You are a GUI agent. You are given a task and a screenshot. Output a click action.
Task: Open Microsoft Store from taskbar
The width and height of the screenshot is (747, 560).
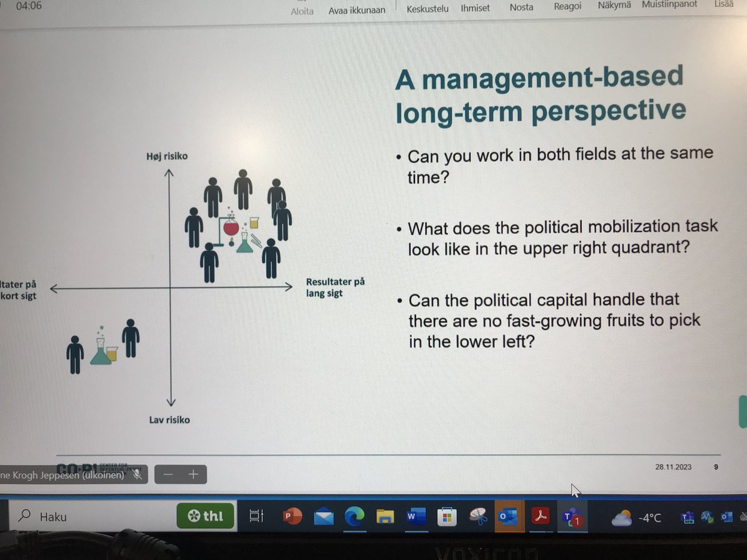coord(446,517)
